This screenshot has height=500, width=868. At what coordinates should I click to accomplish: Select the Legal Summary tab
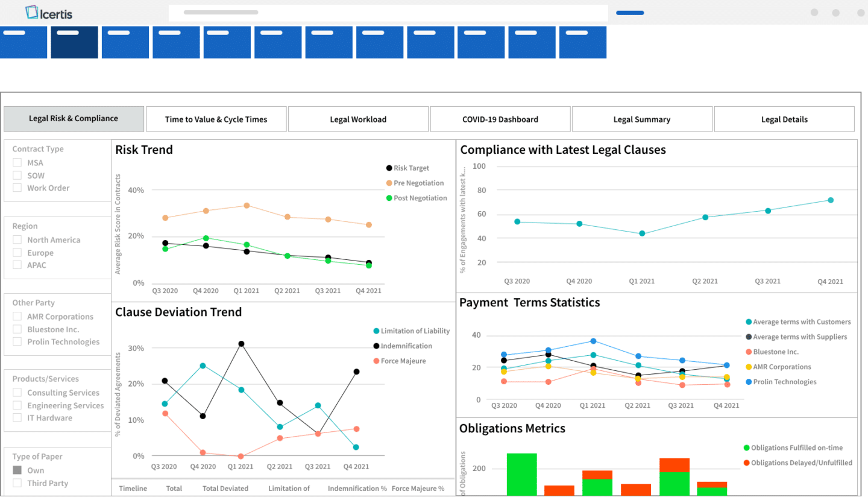642,119
